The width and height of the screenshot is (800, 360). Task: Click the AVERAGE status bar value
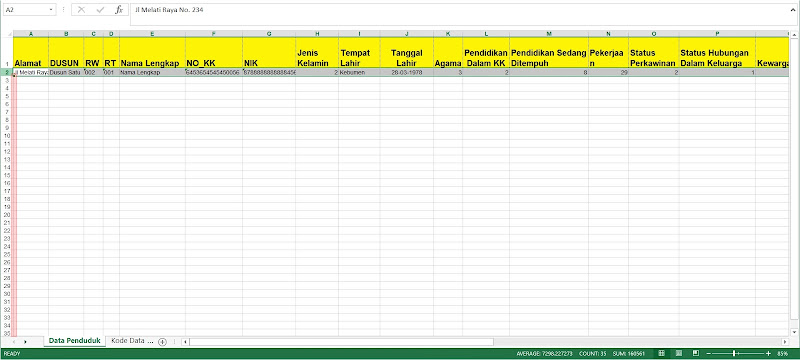[x=544, y=353]
